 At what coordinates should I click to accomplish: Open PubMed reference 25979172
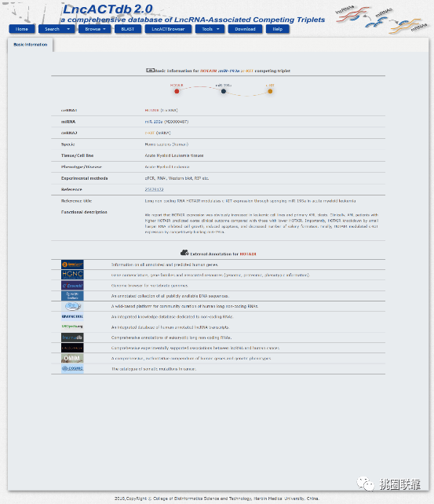(x=154, y=189)
